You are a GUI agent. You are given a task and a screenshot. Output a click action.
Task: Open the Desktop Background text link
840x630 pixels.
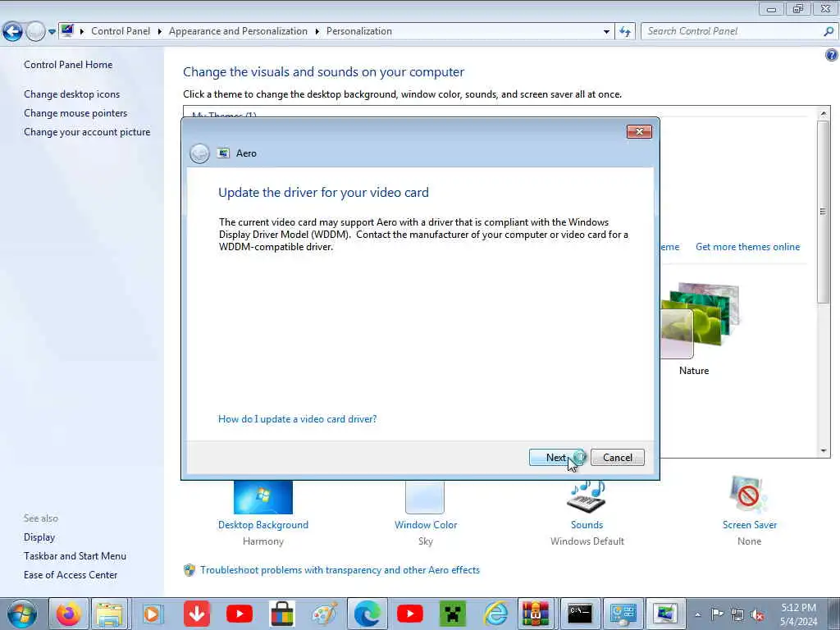(x=263, y=525)
